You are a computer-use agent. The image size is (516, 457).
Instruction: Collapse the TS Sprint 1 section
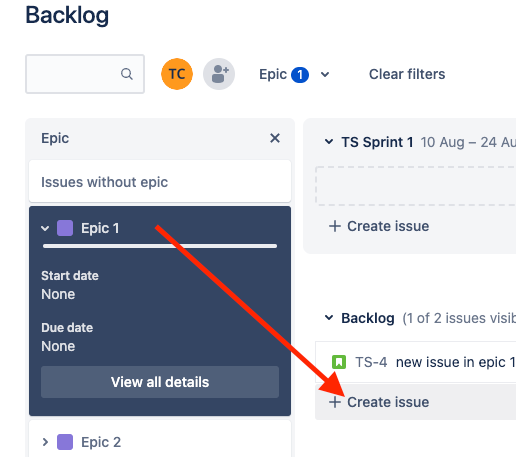coord(329,142)
